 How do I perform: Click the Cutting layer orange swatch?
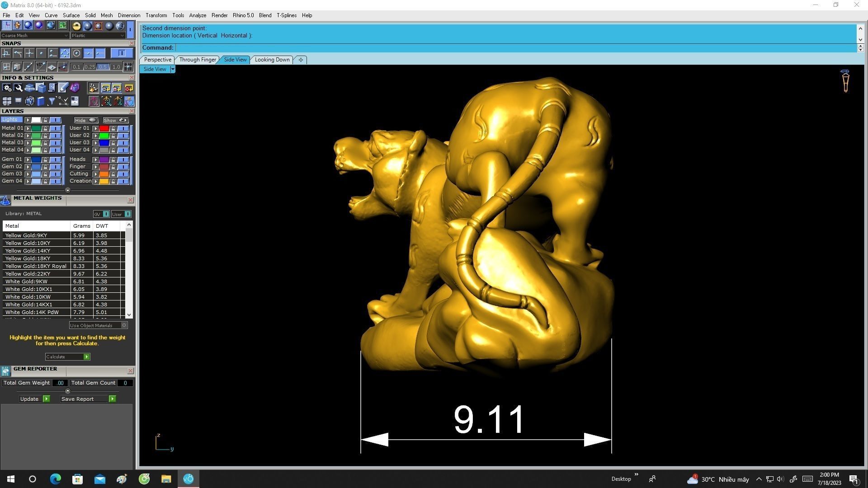coord(104,174)
